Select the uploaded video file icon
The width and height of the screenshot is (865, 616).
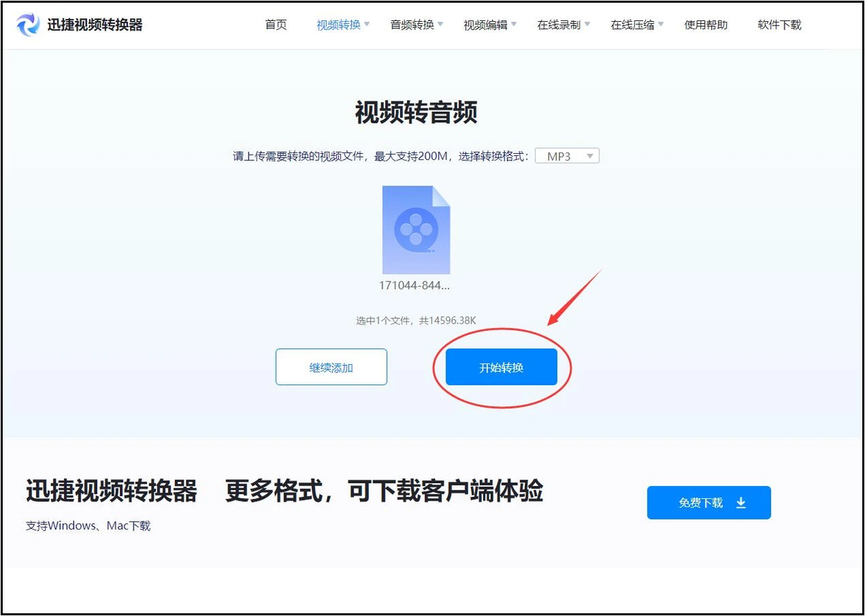tap(416, 229)
